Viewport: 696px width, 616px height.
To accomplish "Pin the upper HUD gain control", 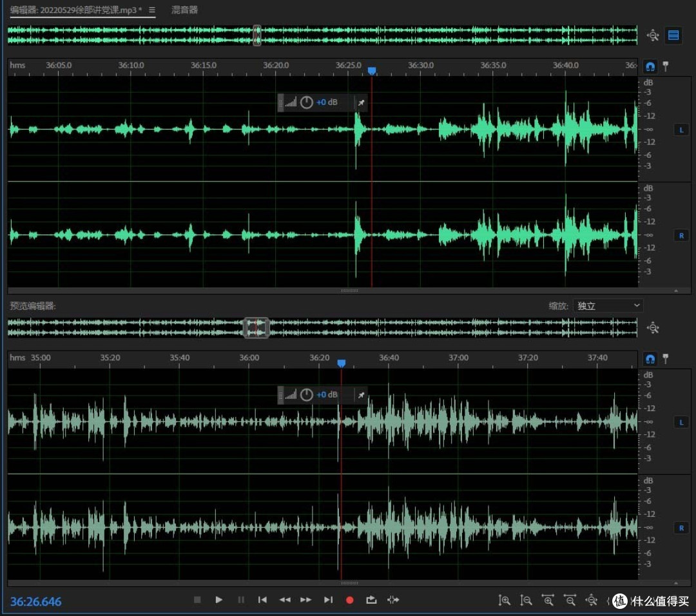I will (x=362, y=102).
